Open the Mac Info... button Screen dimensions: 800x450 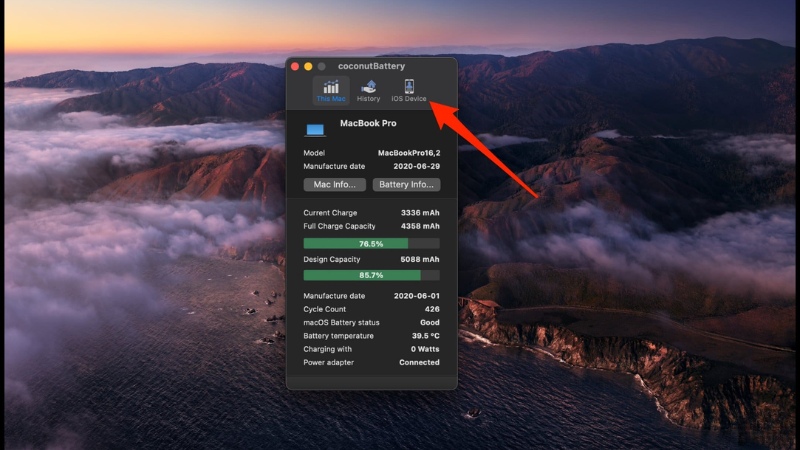pyautogui.click(x=334, y=185)
